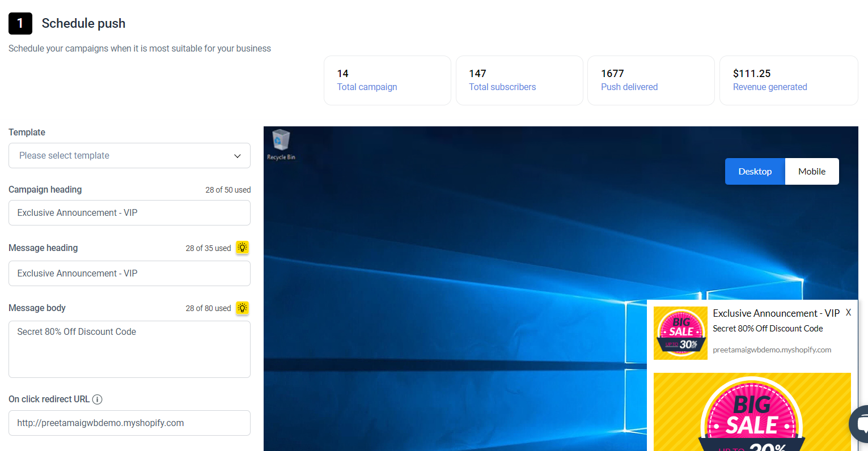Click the redirect URL info icon
Viewport: 868px width, 451px height.
(x=97, y=399)
